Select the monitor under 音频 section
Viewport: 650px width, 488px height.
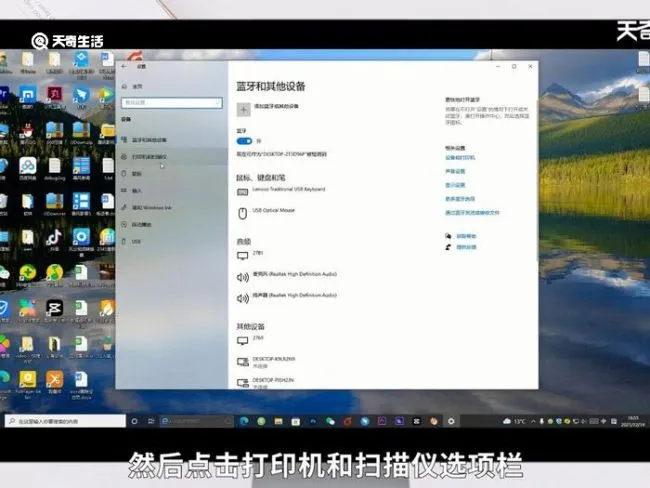tap(251, 255)
